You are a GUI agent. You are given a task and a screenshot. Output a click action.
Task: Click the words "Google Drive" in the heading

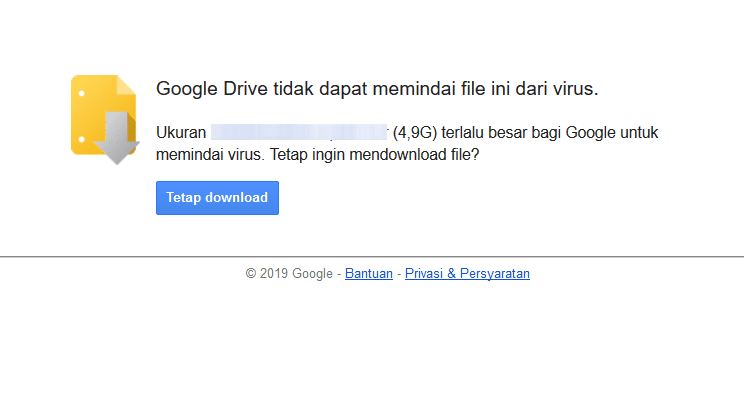point(212,89)
